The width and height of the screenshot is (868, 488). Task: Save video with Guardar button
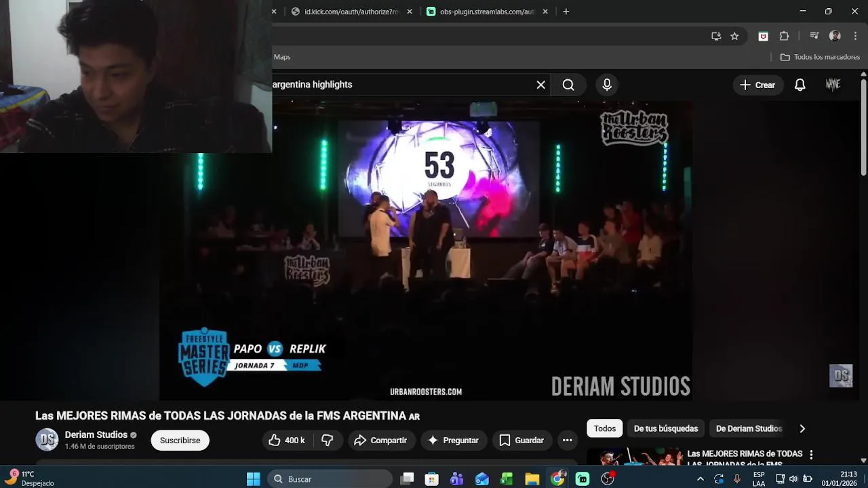click(x=521, y=441)
